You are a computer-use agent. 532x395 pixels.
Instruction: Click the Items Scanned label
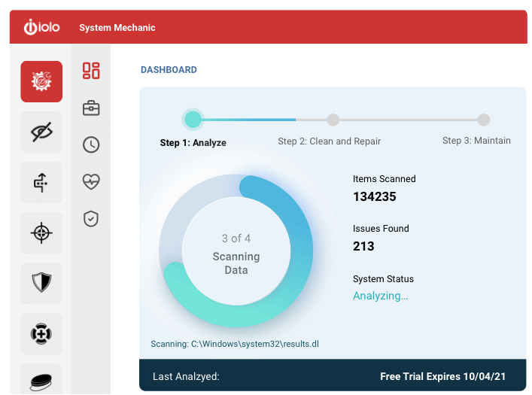point(384,179)
